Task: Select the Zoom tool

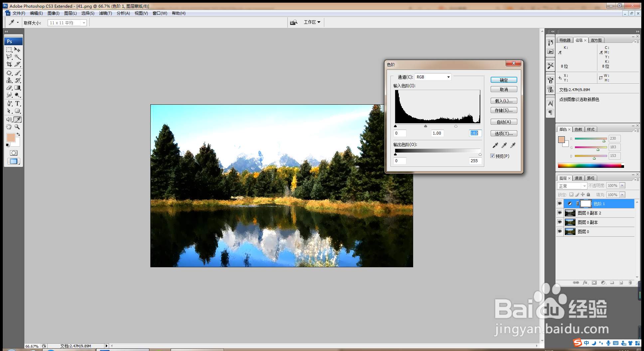Action: [18, 127]
